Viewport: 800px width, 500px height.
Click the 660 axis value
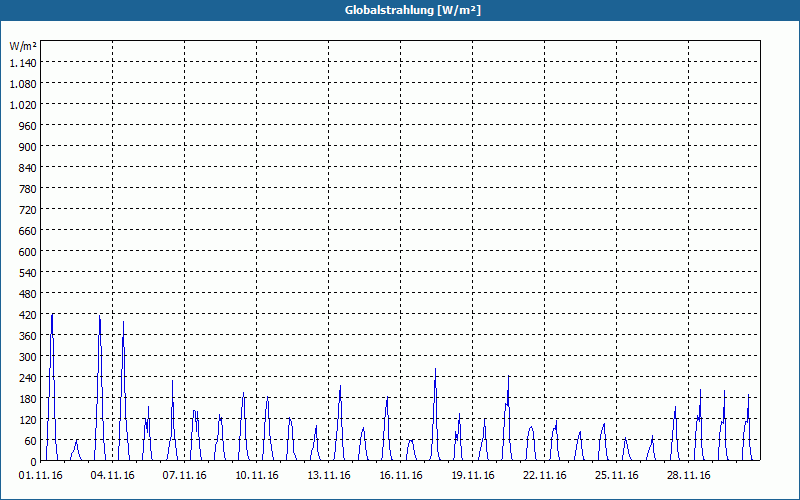(28, 231)
